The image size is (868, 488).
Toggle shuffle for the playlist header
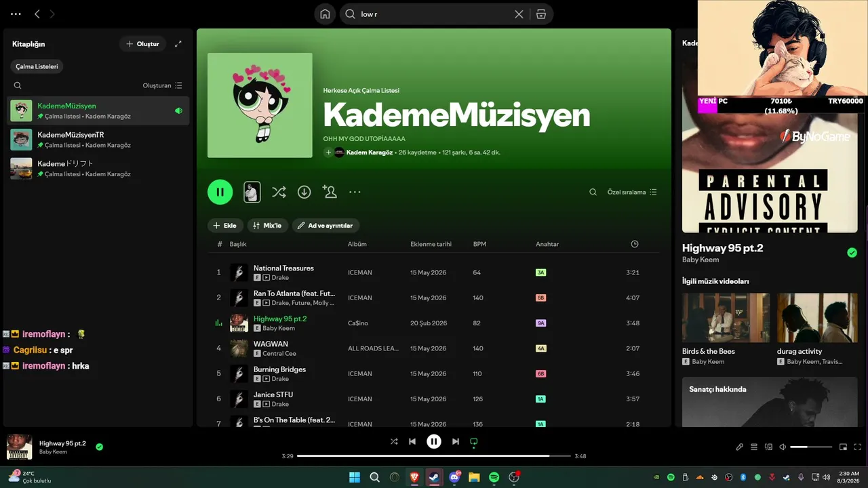(279, 192)
